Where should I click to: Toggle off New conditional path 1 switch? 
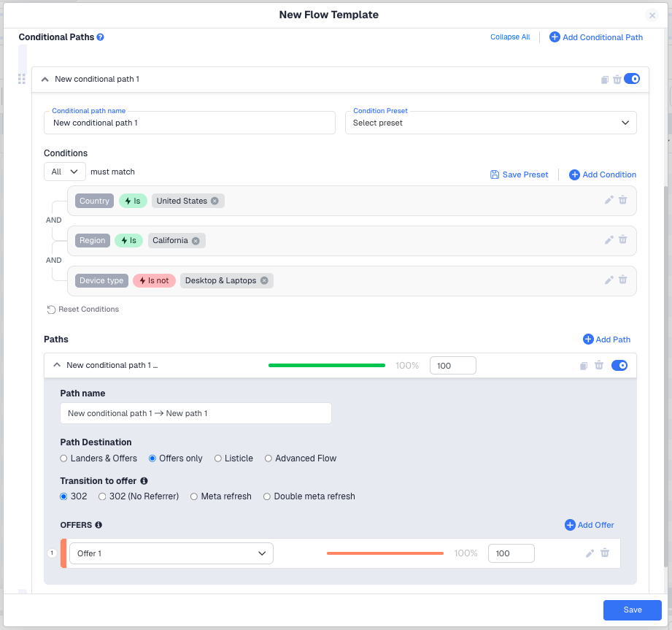pyautogui.click(x=632, y=79)
